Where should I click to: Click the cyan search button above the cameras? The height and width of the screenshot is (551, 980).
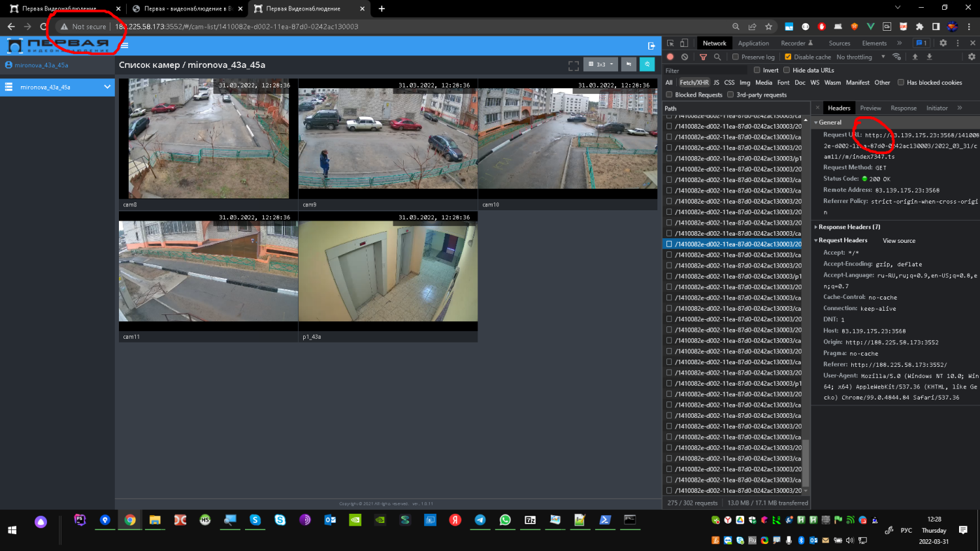pos(647,64)
